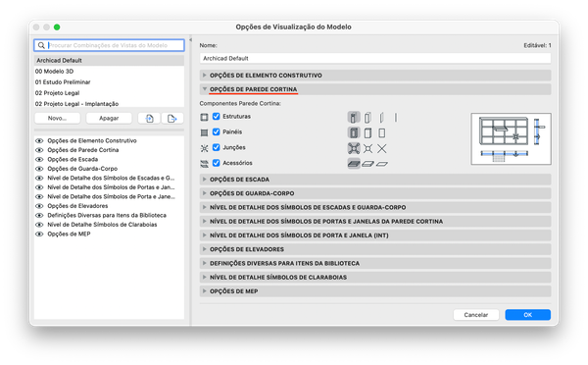Select third Estruturas detail level icon
The width and height of the screenshot is (588, 365).
coord(382,118)
